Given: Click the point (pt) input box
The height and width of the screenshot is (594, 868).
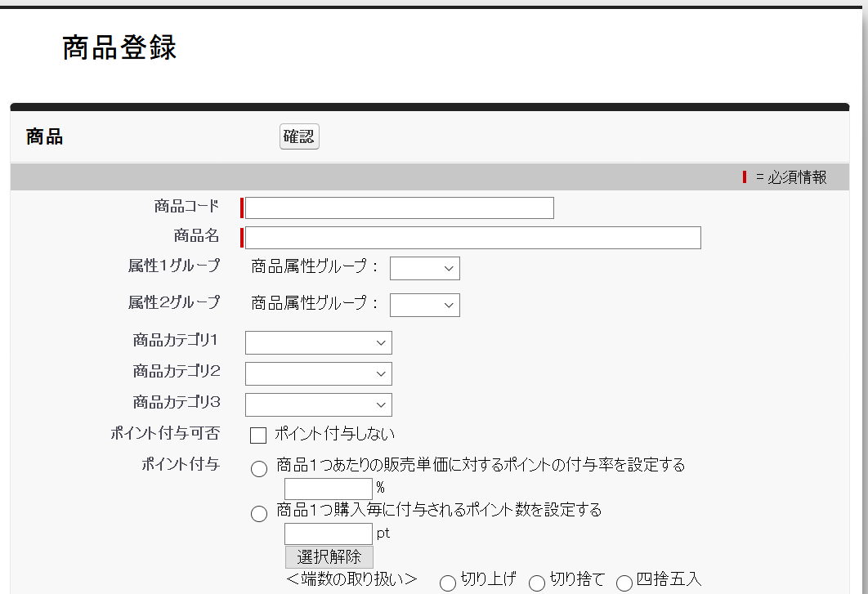Looking at the screenshot, I should point(327,534).
